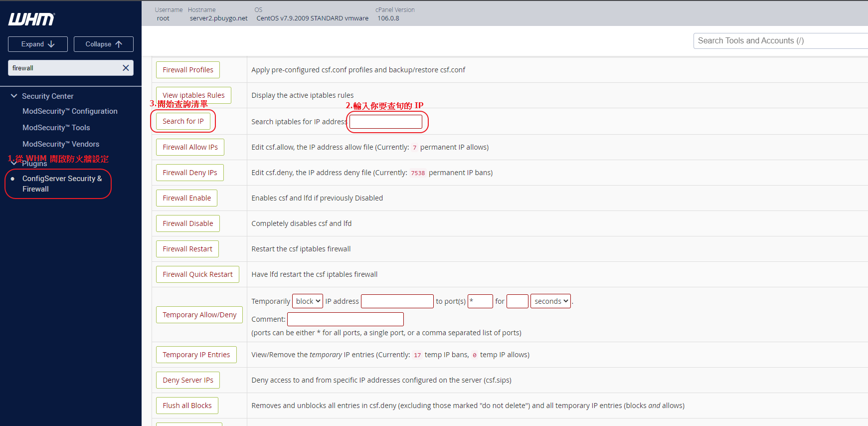The image size is (868, 426).
Task: Focus the Search iptables IP address field
Action: (386, 122)
